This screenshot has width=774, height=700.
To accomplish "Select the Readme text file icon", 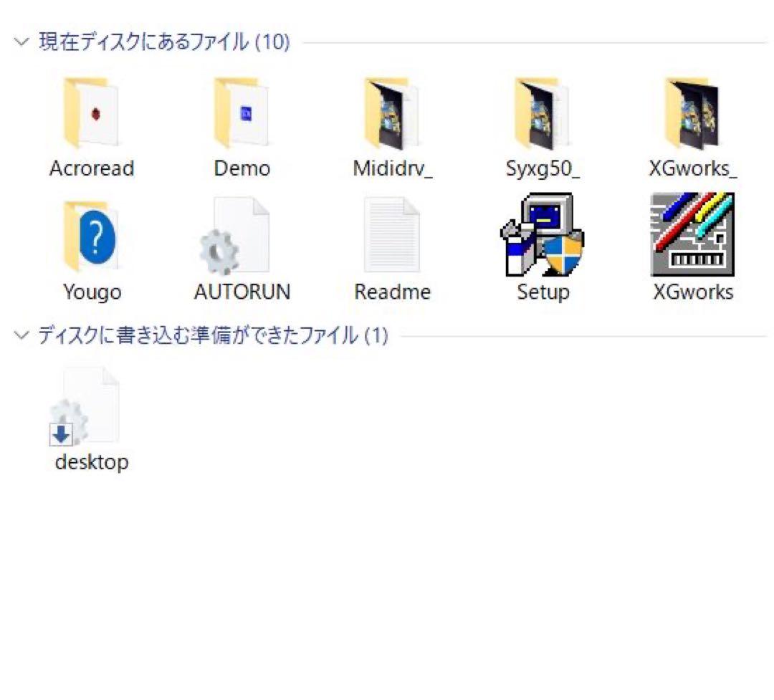I will tap(392, 235).
